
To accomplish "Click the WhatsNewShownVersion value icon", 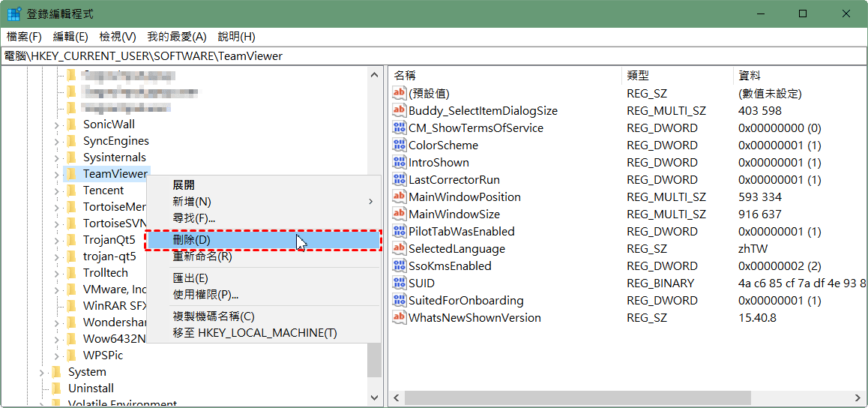I will pos(399,318).
